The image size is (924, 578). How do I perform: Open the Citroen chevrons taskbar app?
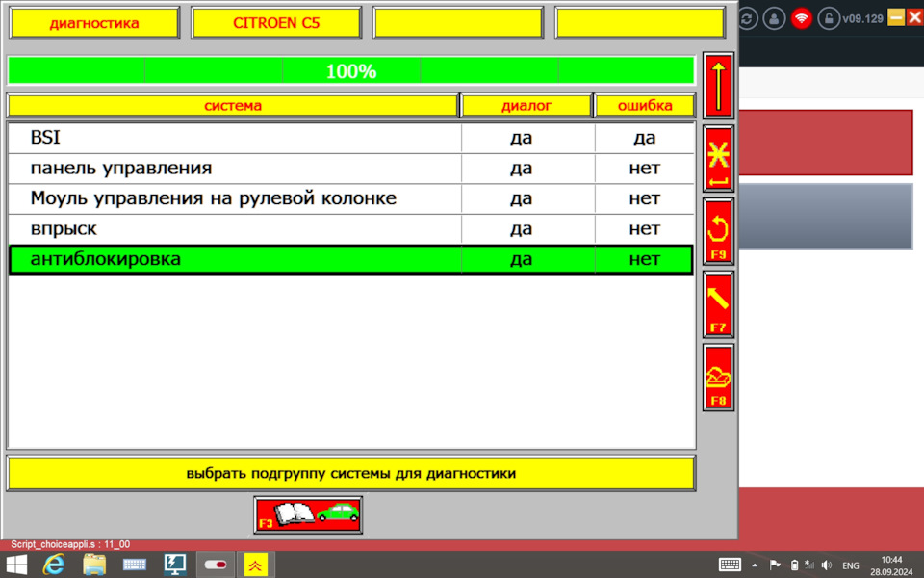pyautogui.click(x=255, y=565)
